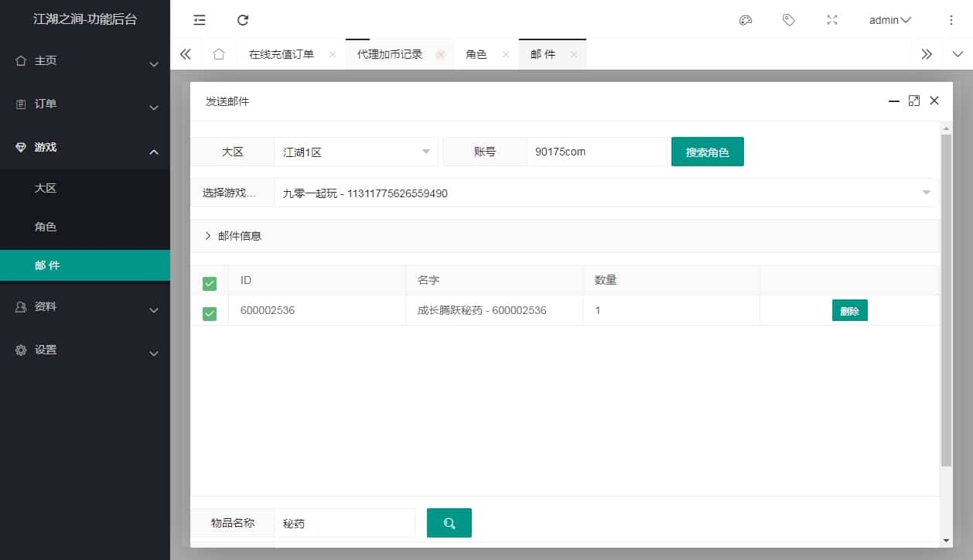Click the green item search magnifier button
Image resolution: width=973 pixels, height=560 pixels.
[449, 523]
